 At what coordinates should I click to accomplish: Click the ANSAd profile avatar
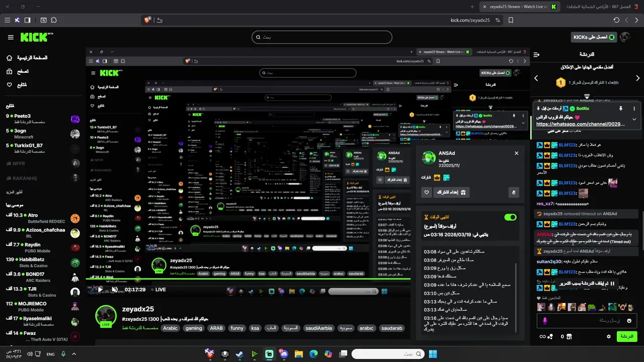click(429, 158)
